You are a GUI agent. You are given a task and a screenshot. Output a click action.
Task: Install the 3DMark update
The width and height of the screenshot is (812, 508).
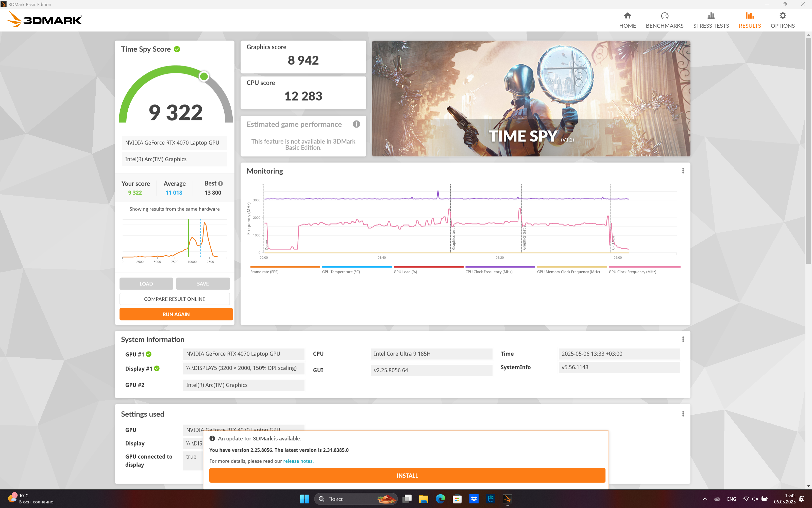(407, 475)
